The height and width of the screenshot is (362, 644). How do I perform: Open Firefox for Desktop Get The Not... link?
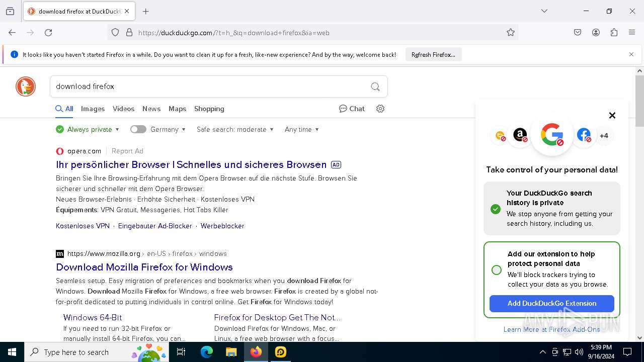277,317
